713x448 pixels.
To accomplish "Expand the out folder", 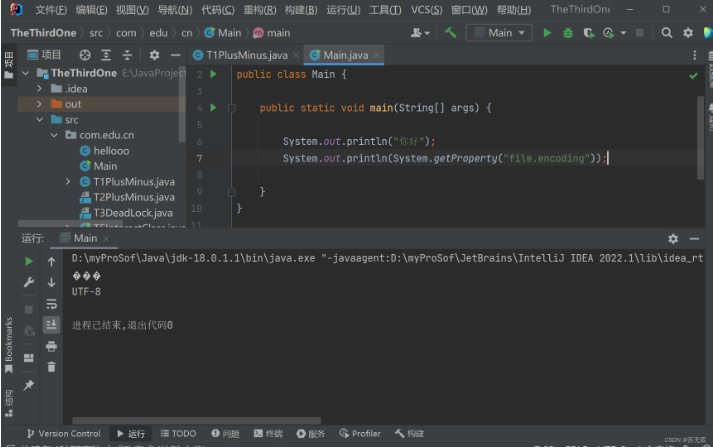I will click(41, 104).
